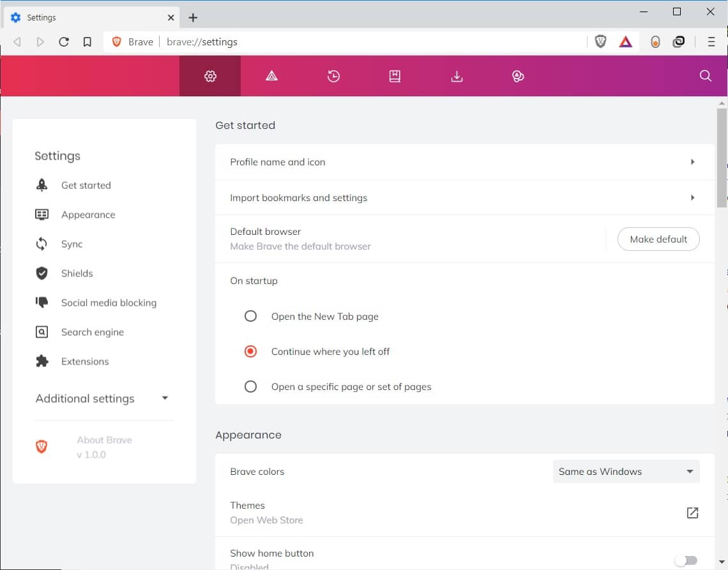Click the scrollbar up arrow

tap(721, 103)
